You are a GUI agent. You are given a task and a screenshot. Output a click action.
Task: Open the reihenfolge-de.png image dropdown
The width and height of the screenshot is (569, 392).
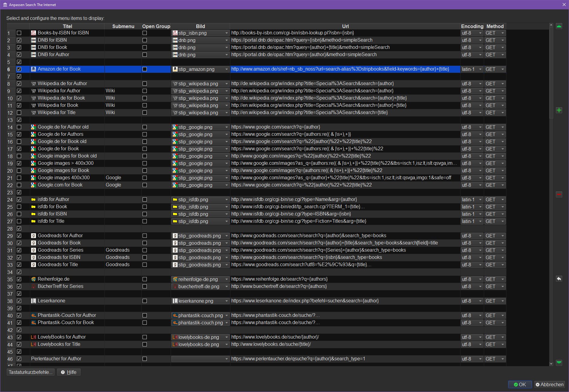[200, 279]
